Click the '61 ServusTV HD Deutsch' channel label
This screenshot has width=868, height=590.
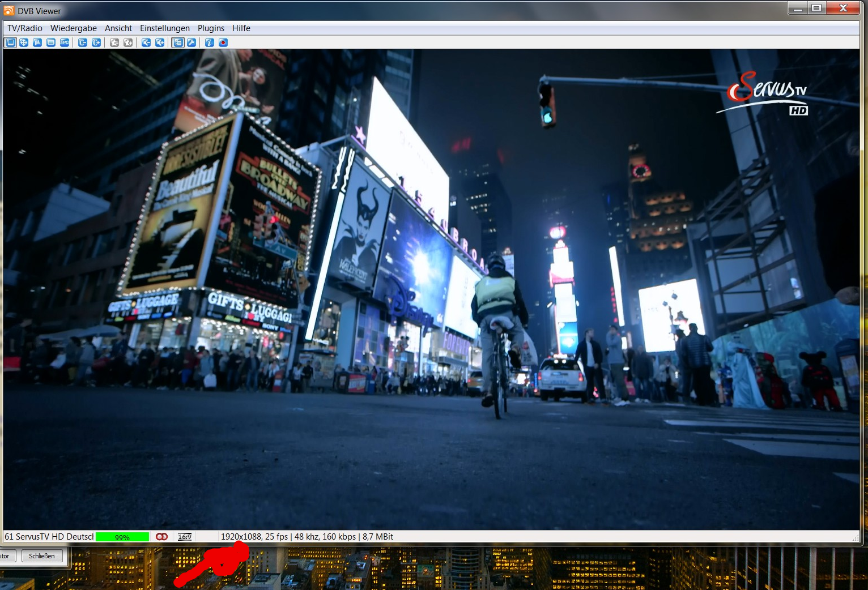tap(49, 537)
